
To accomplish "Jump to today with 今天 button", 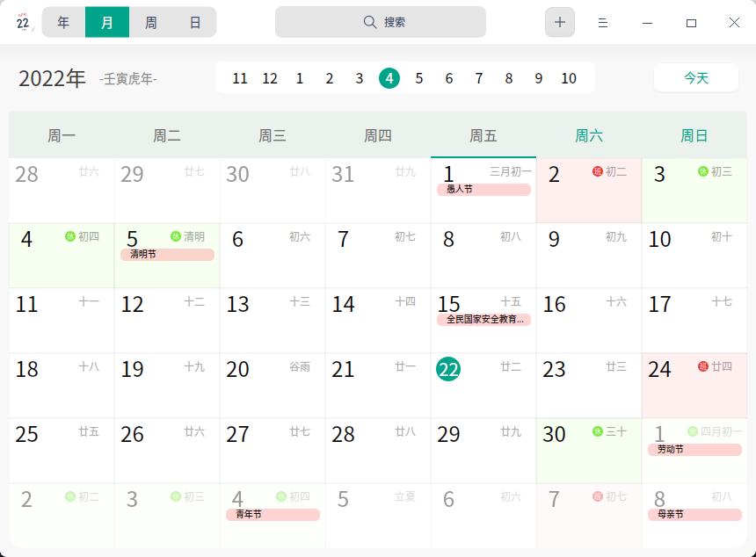I will pos(696,77).
